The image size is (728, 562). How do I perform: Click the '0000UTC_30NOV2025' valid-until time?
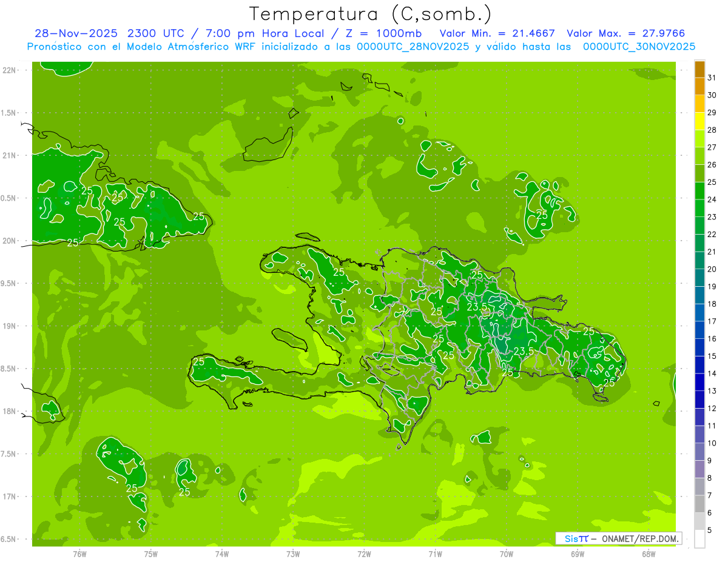pos(639,47)
